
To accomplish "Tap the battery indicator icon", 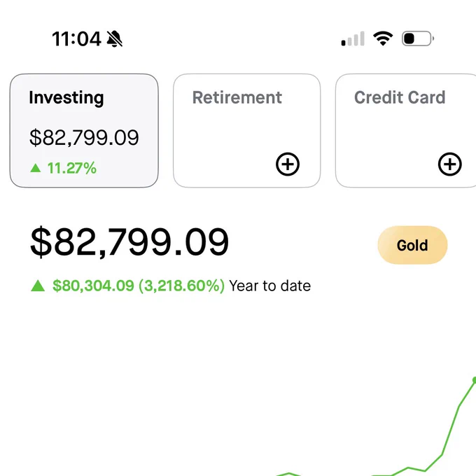I will 418,38.
